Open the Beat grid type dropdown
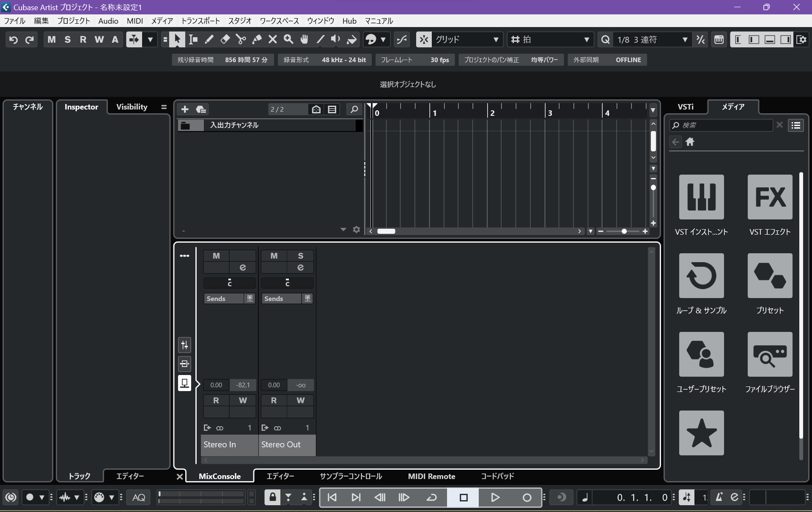The image size is (812, 512). (586, 40)
